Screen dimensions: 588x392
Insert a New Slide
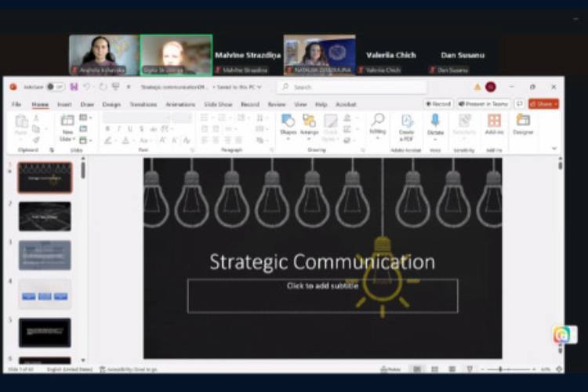tap(67, 124)
